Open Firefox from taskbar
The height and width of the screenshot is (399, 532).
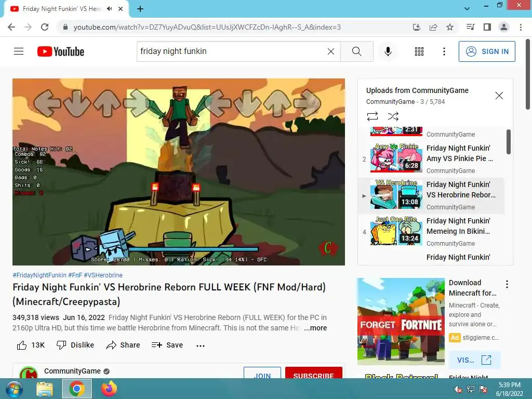click(x=109, y=389)
